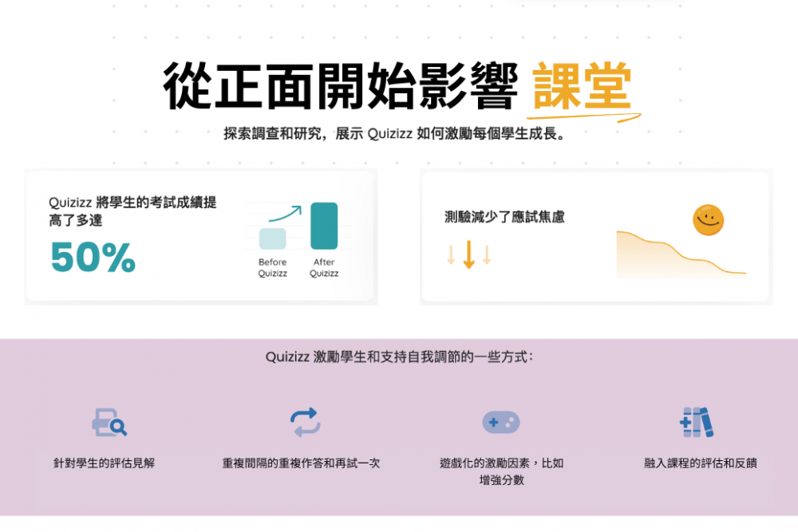Click the 從正面開始影響 main heading
This screenshot has height=532, width=798.
341,86
